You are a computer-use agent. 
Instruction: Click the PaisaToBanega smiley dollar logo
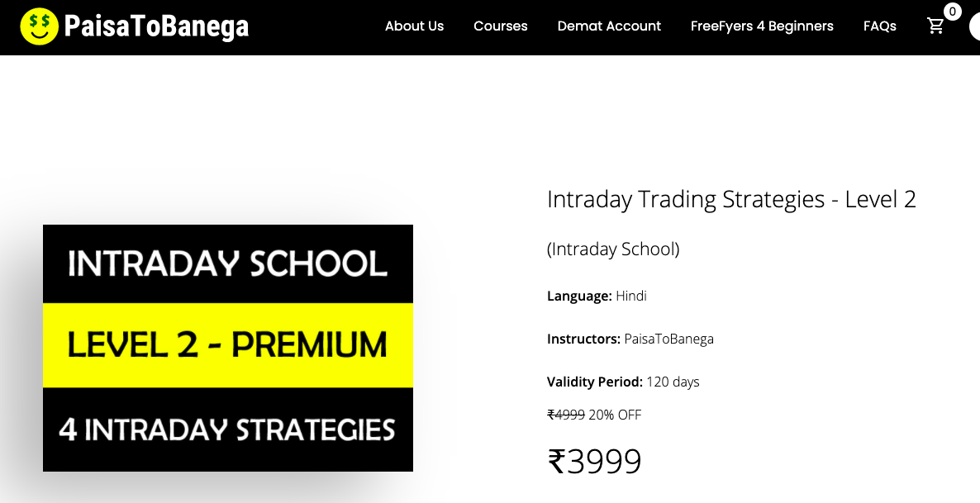pos(38,26)
